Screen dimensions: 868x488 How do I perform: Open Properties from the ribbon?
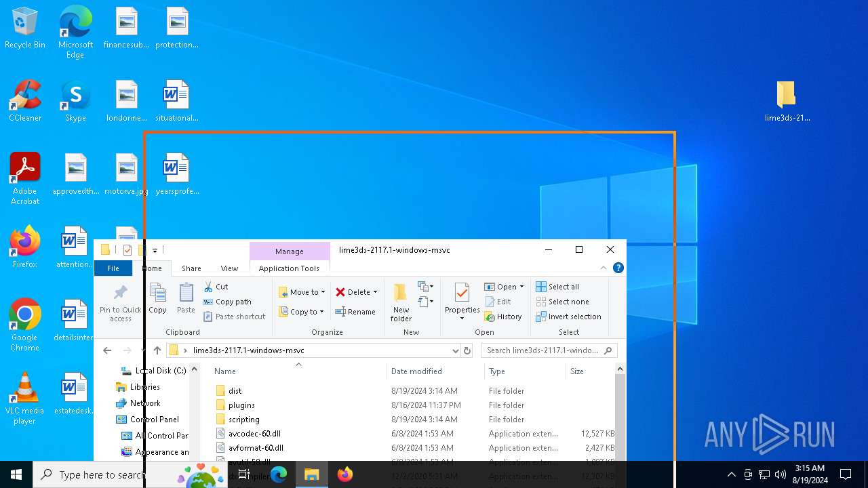pos(462,303)
